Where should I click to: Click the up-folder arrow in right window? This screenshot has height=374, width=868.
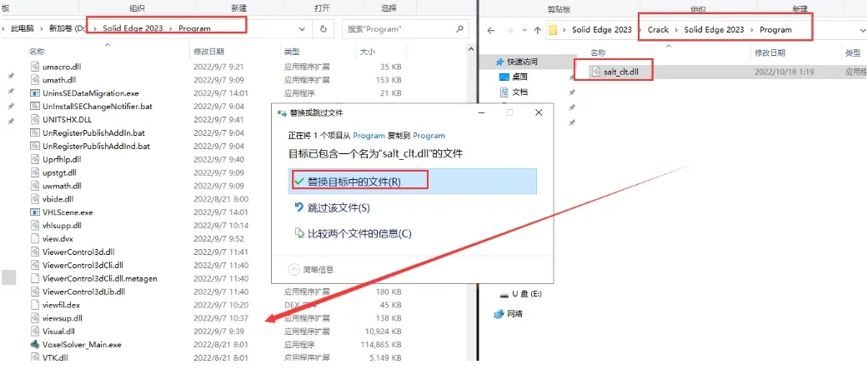[x=537, y=31]
